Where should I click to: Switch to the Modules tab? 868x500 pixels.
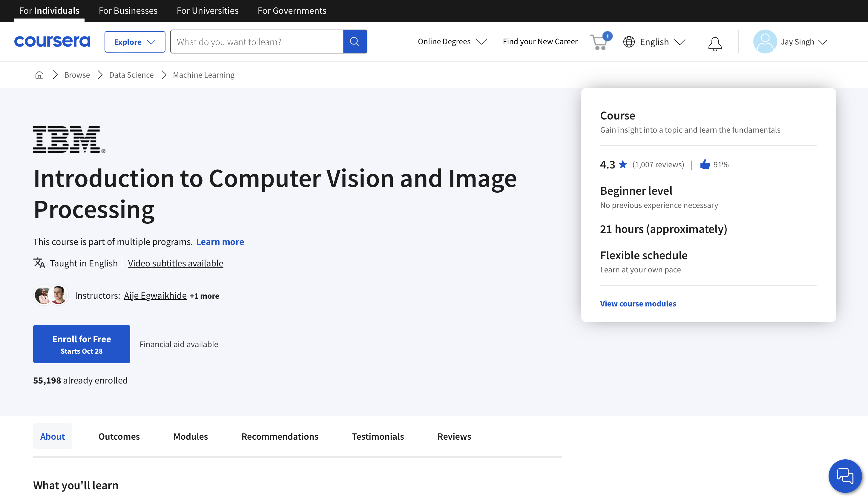click(x=190, y=436)
